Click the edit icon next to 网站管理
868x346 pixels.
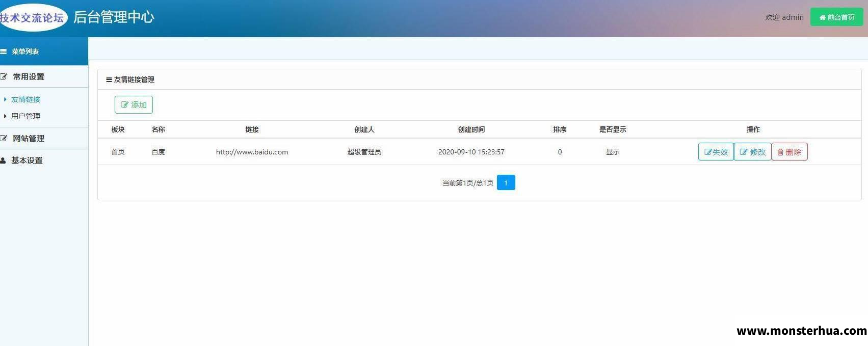point(4,138)
